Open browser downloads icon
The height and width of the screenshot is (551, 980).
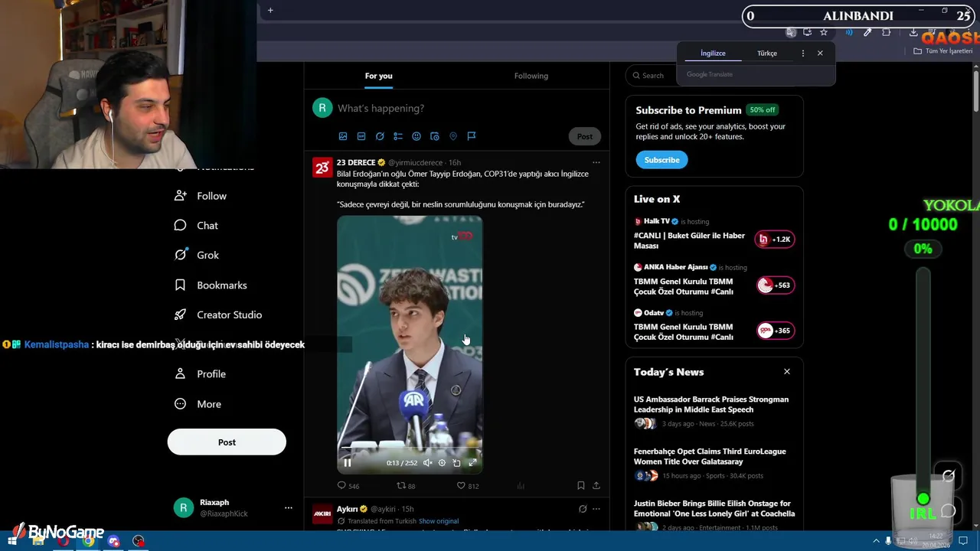pyautogui.click(x=913, y=32)
